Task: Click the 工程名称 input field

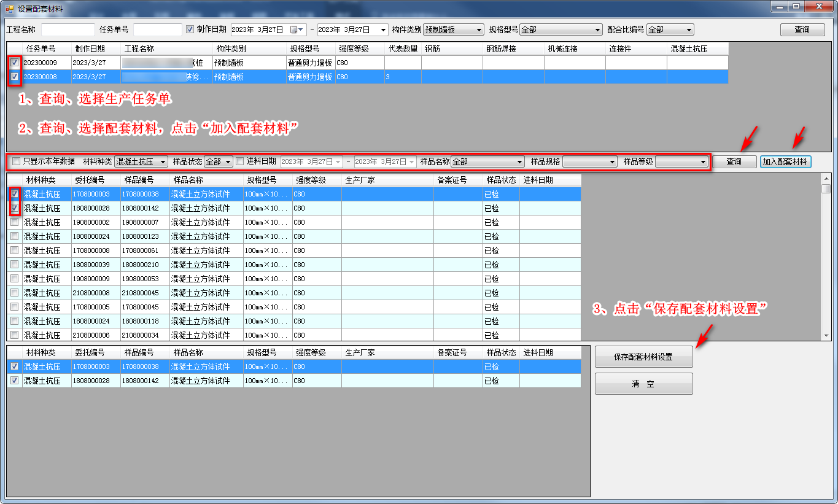Action: pyautogui.click(x=68, y=29)
